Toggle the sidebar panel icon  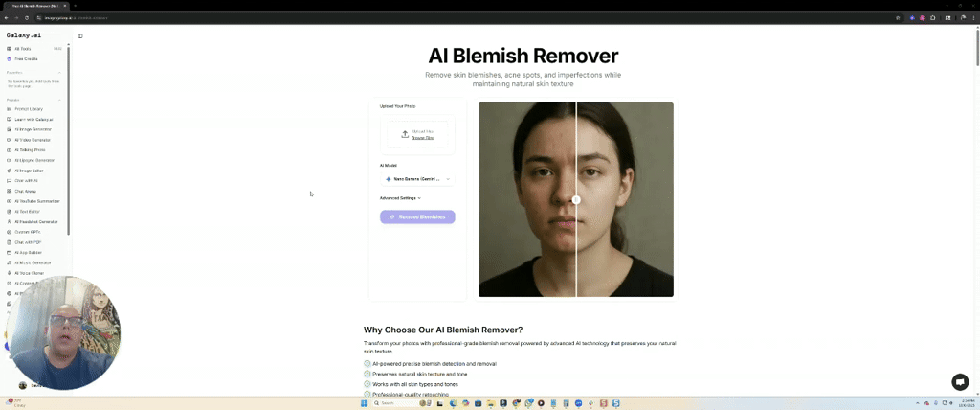click(80, 36)
